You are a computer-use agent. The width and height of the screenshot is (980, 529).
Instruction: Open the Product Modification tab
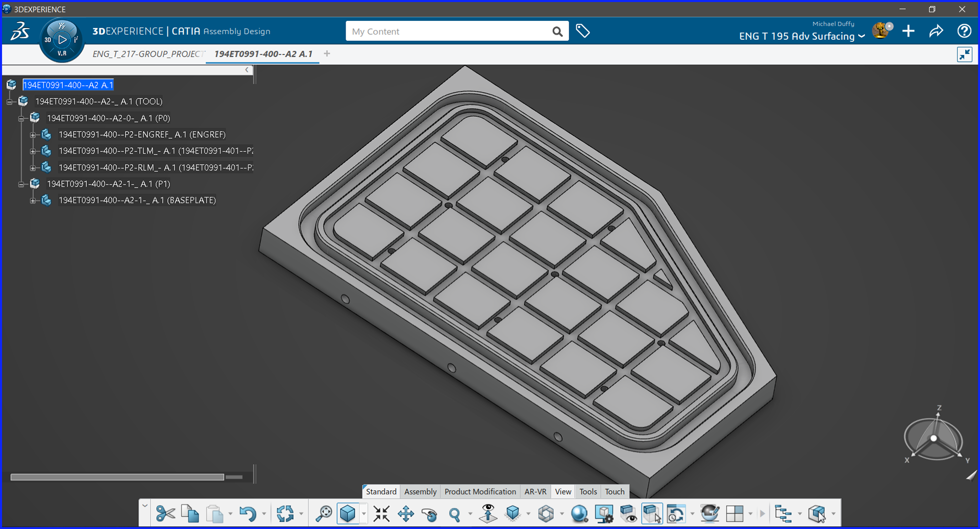(480, 492)
